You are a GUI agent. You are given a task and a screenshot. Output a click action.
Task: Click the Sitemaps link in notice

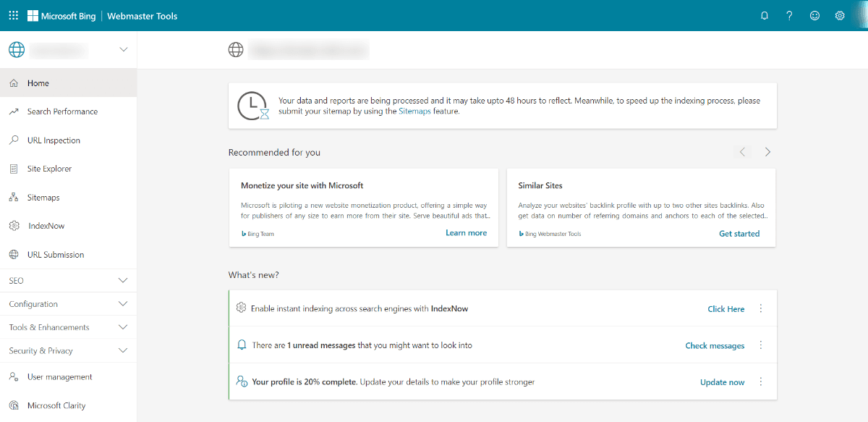(414, 111)
